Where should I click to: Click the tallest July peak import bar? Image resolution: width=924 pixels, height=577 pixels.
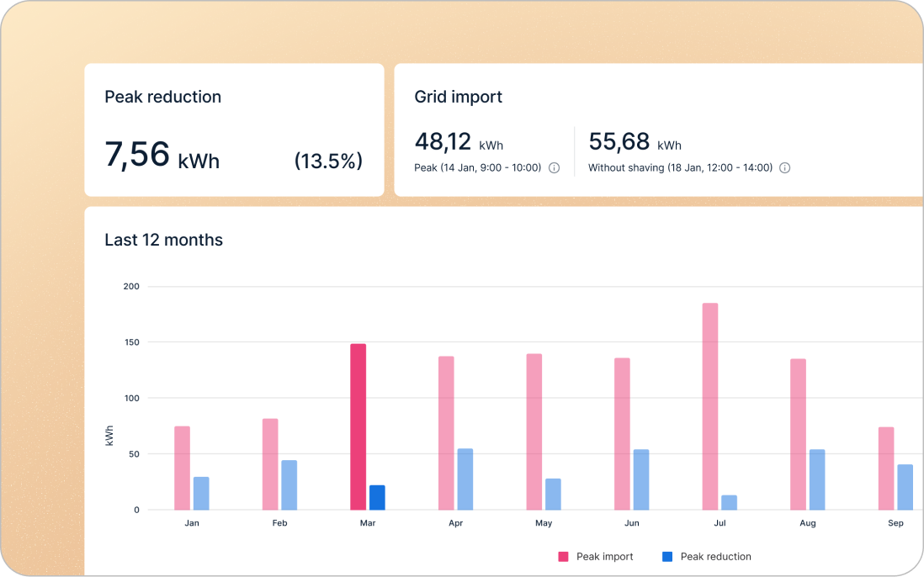coord(709,406)
